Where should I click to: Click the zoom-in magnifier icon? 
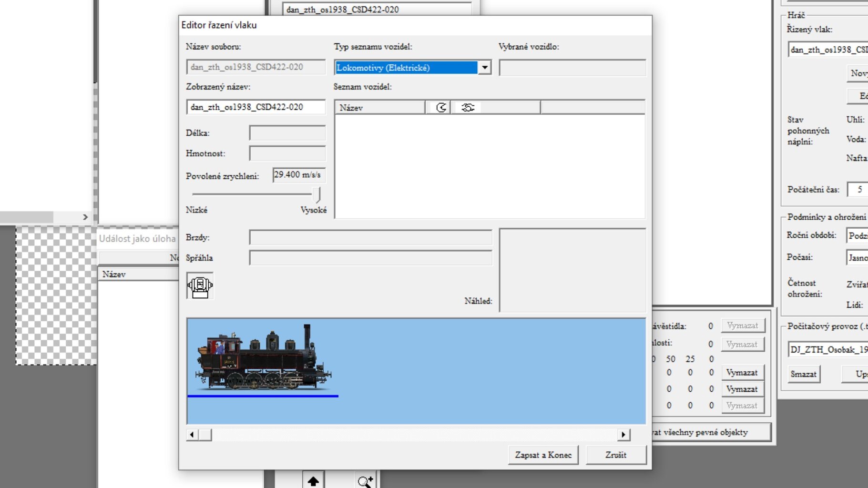(x=365, y=481)
